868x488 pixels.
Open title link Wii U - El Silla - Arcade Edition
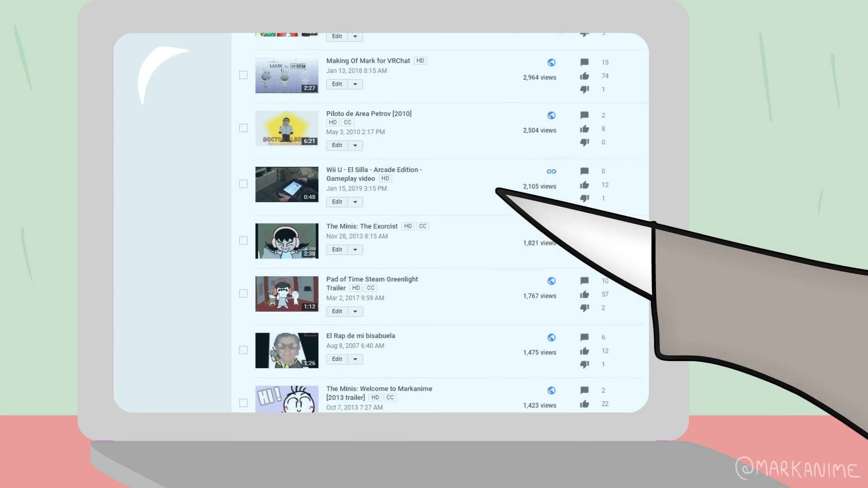(x=374, y=174)
